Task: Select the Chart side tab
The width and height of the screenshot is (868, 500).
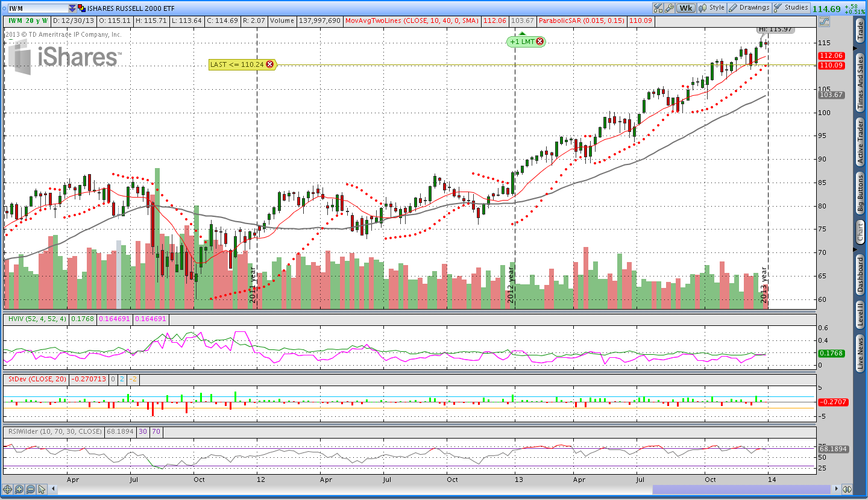Action: [x=860, y=231]
